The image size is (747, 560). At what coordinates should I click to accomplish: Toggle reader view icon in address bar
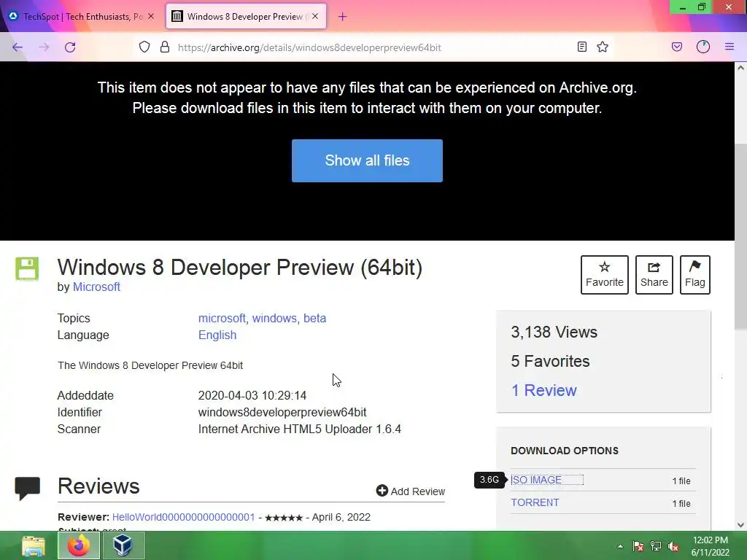pos(581,47)
